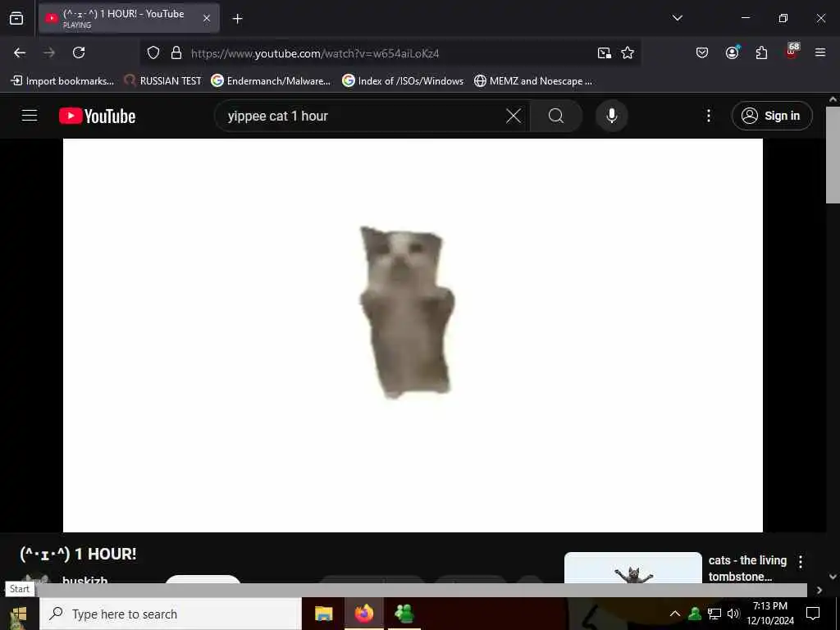The height and width of the screenshot is (630, 840).
Task: Save page to Pocket
Action: point(702,52)
